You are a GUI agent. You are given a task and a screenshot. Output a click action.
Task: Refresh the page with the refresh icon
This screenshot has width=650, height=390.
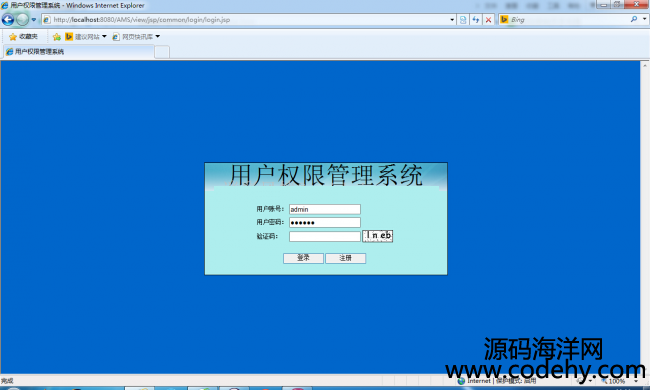(476, 19)
